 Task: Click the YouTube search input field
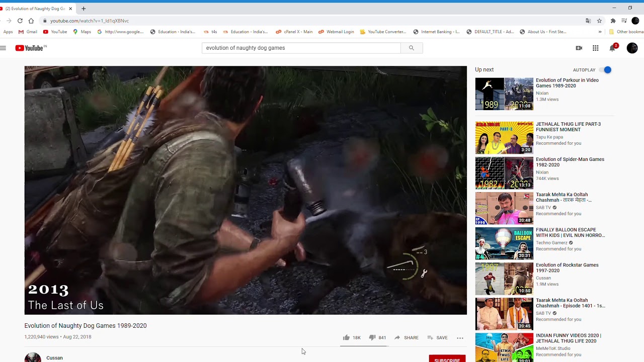tap(301, 48)
